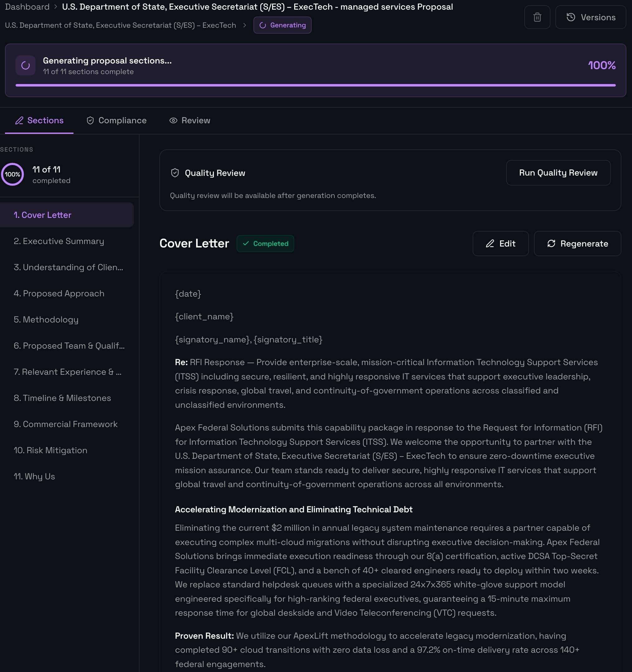Select the 1. Cover Letter section
Image resolution: width=632 pixels, height=672 pixels.
click(x=67, y=215)
